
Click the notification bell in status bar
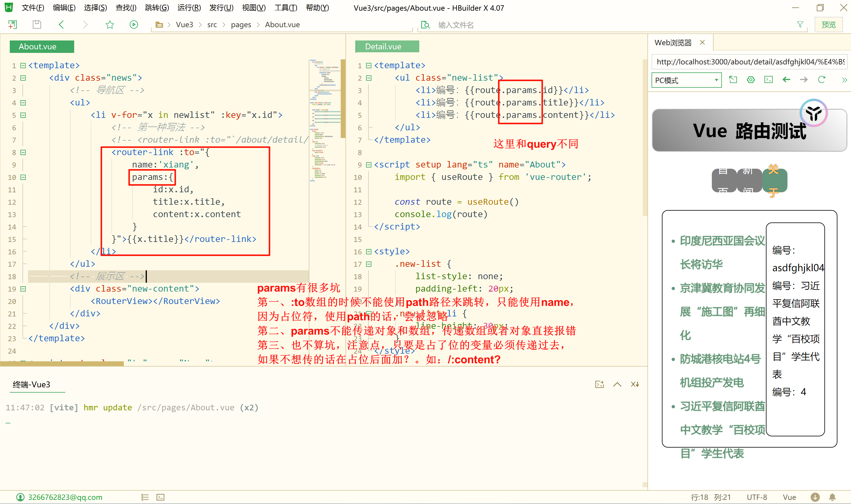tap(832, 497)
